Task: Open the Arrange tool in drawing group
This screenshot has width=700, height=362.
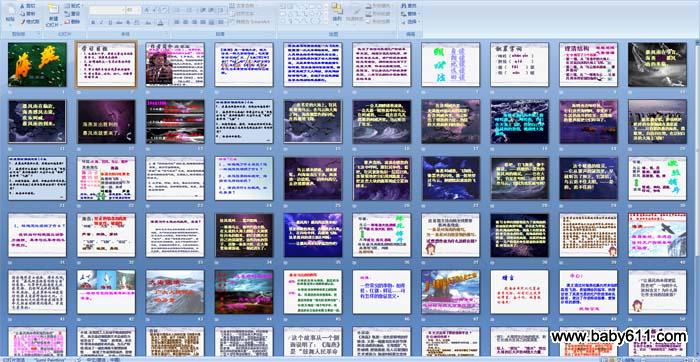Action: coord(337,12)
